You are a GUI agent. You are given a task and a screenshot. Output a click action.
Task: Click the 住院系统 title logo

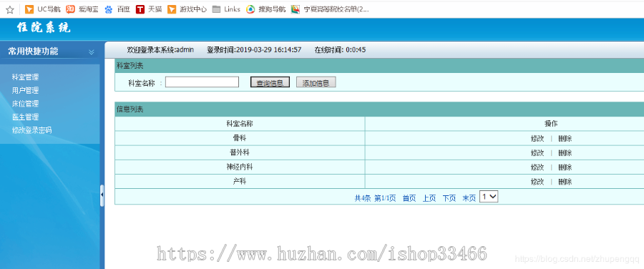pos(44,28)
